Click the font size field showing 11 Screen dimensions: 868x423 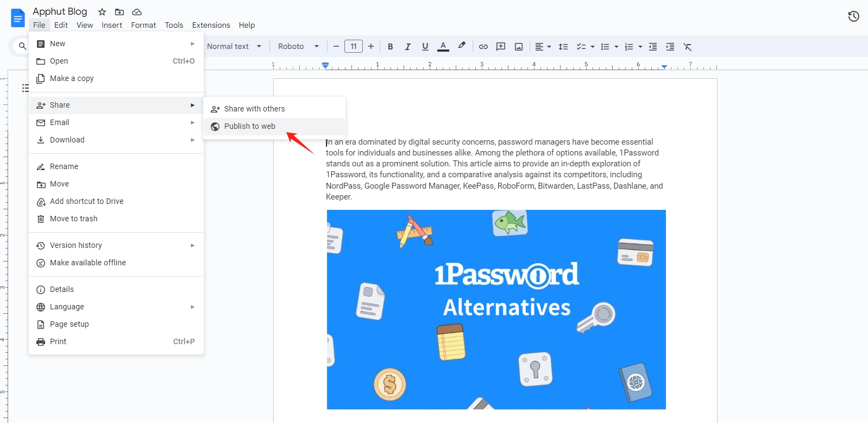[354, 46]
